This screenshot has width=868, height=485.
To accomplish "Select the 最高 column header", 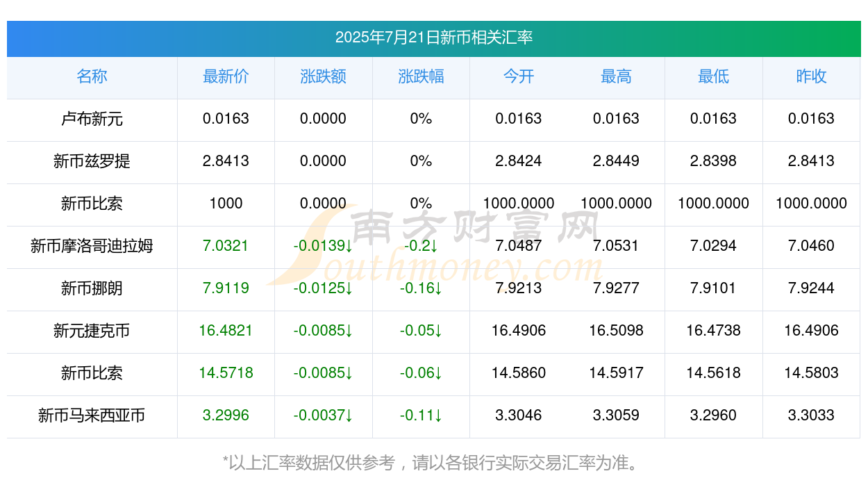I will tap(616, 76).
